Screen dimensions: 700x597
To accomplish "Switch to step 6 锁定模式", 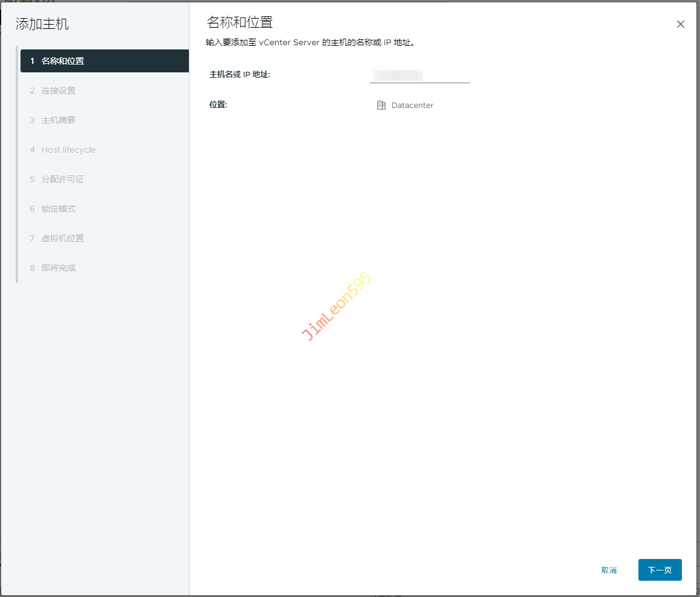I will [x=59, y=209].
